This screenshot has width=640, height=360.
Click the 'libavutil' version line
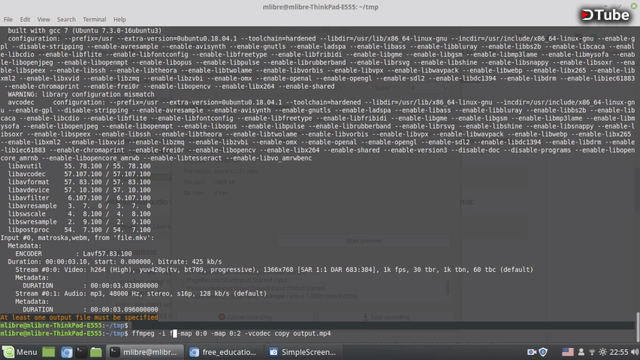point(79,166)
